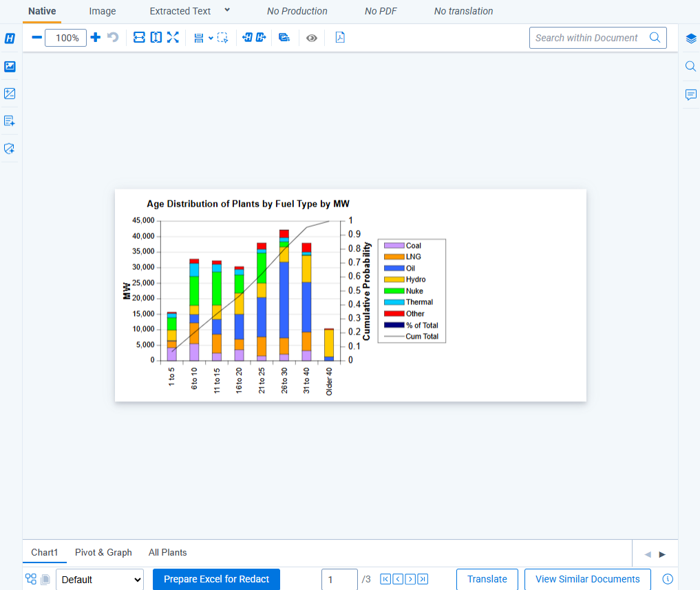Click the View Similar Documents button
The width and height of the screenshot is (700, 590).
pyautogui.click(x=587, y=579)
